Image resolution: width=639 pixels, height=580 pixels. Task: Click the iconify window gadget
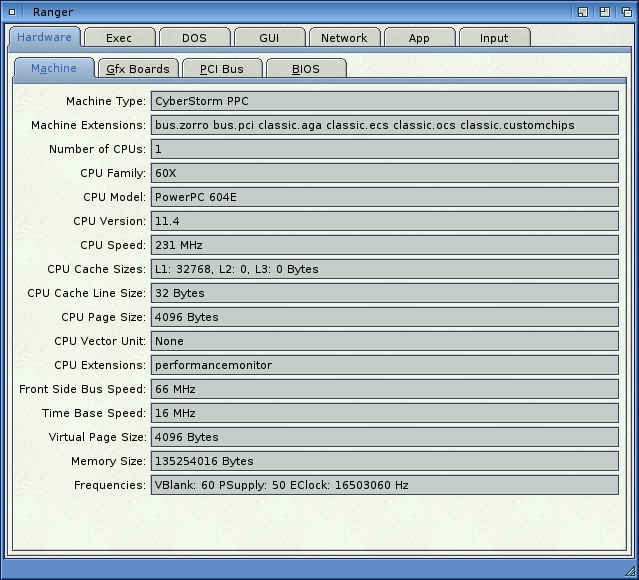click(x=583, y=12)
